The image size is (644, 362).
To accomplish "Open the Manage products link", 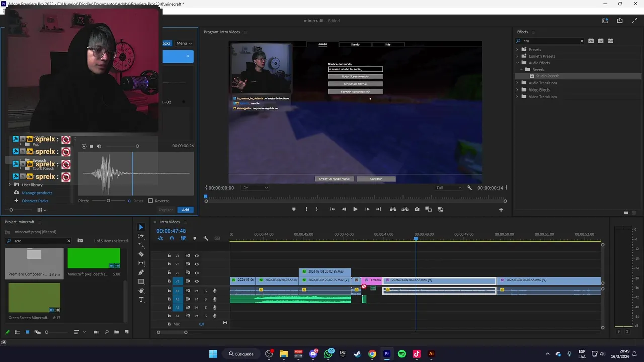I will pyautogui.click(x=37, y=193).
